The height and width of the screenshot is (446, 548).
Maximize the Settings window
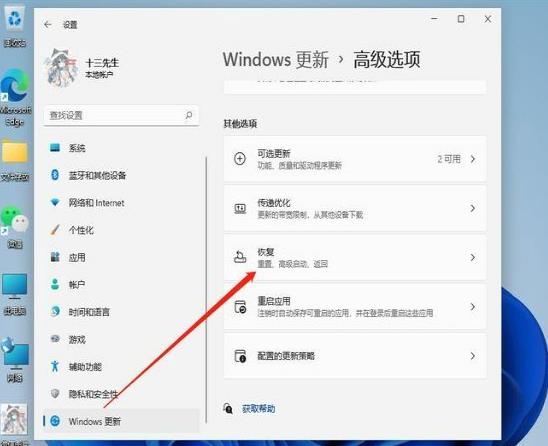coord(461,19)
